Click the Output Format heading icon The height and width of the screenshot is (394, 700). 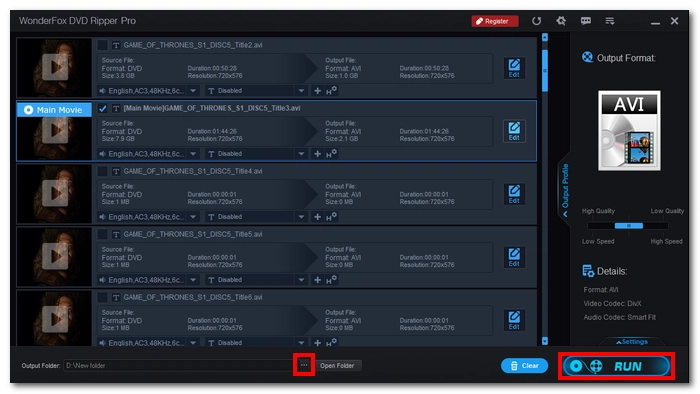(x=588, y=57)
